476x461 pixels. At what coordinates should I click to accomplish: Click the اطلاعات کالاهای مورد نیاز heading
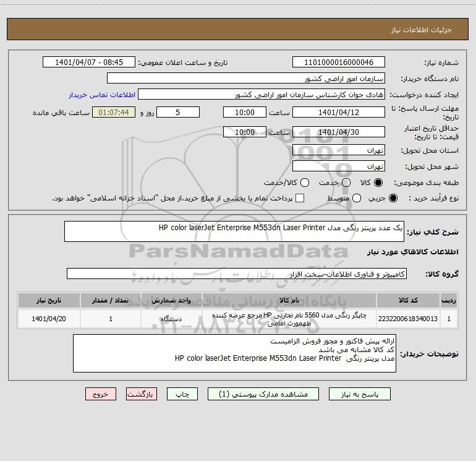point(413,252)
